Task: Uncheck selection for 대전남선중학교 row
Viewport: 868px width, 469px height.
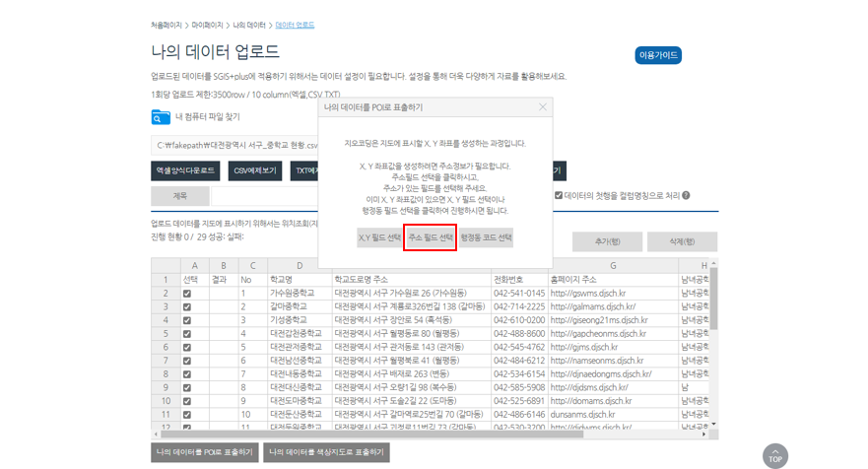Action: tap(187, 361)
